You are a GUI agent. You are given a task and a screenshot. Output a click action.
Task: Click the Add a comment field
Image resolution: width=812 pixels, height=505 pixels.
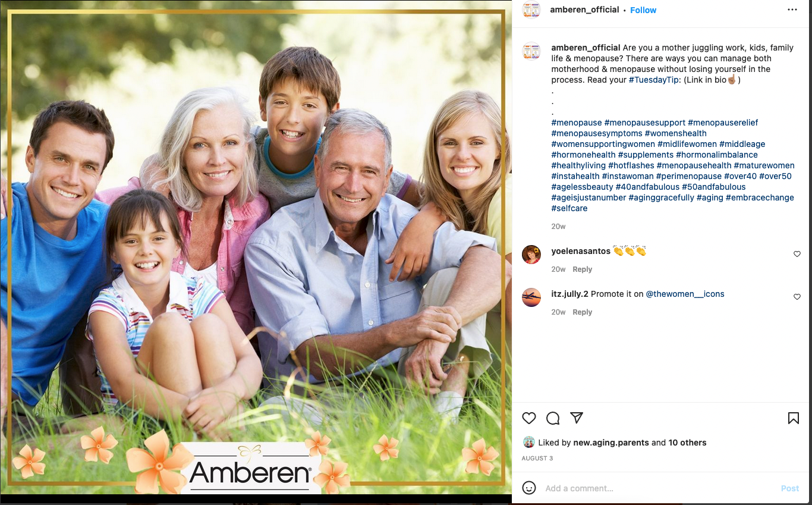pos(660,488)
